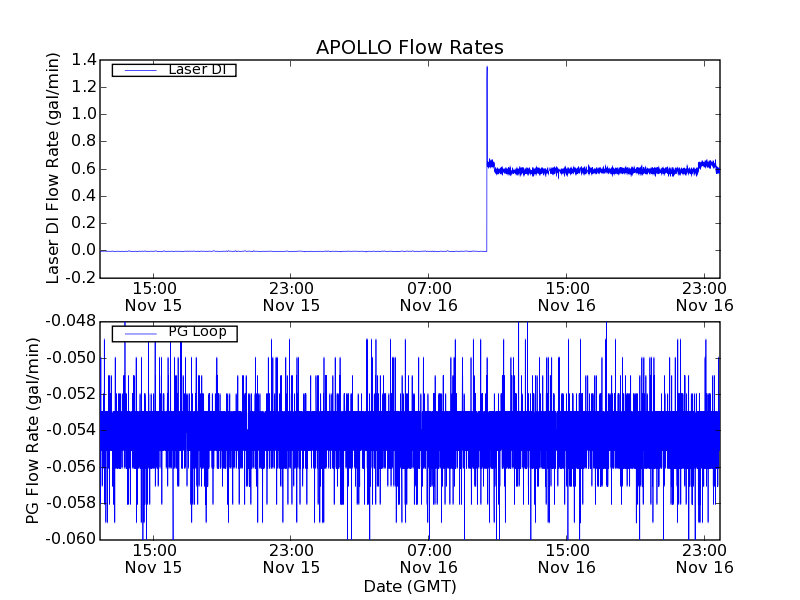800x600 pixels.
Task: Click the "APOLLO Flow Rates" chart title
Action: pyautogui.click(x=409, y=47)
